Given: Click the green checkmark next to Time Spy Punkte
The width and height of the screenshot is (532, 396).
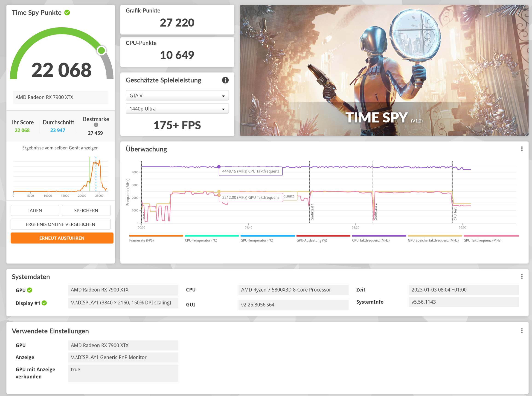Looking at the screenshot, I should [67, 12].
